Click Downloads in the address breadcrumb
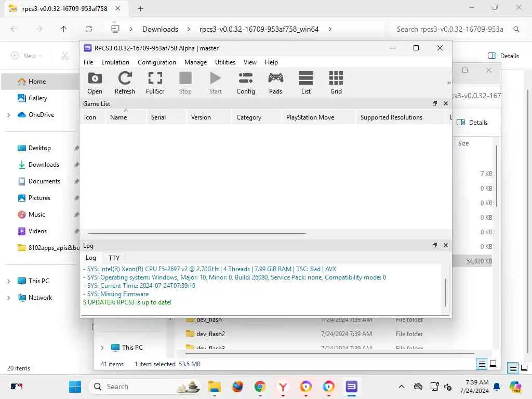Screen dimensions: 532x399 160,29
